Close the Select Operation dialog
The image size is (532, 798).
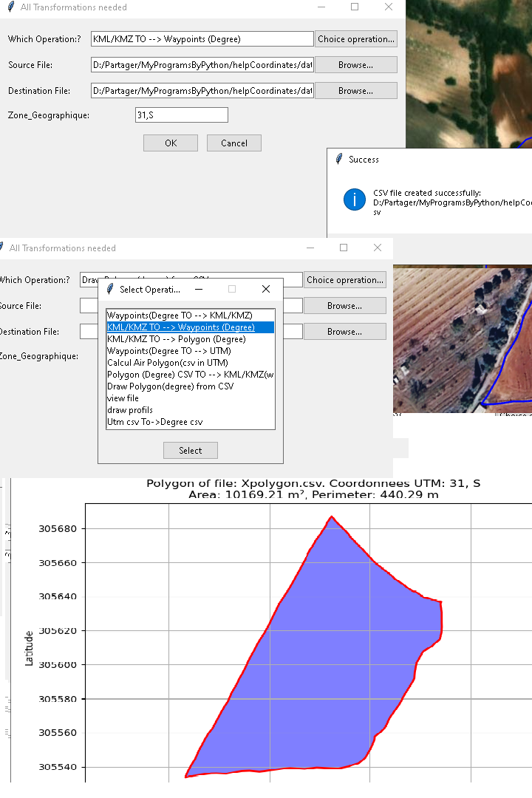click(x=266, y=289)
